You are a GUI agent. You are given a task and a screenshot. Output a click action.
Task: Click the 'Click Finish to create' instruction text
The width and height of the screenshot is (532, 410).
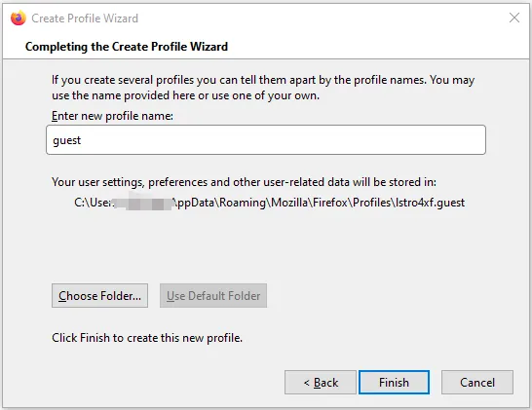147,338
